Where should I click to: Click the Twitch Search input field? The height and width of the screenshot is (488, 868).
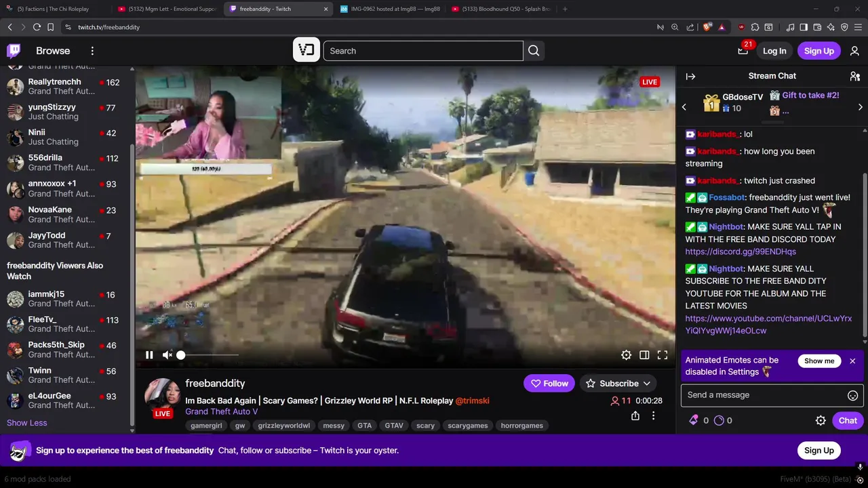[423, 51]
